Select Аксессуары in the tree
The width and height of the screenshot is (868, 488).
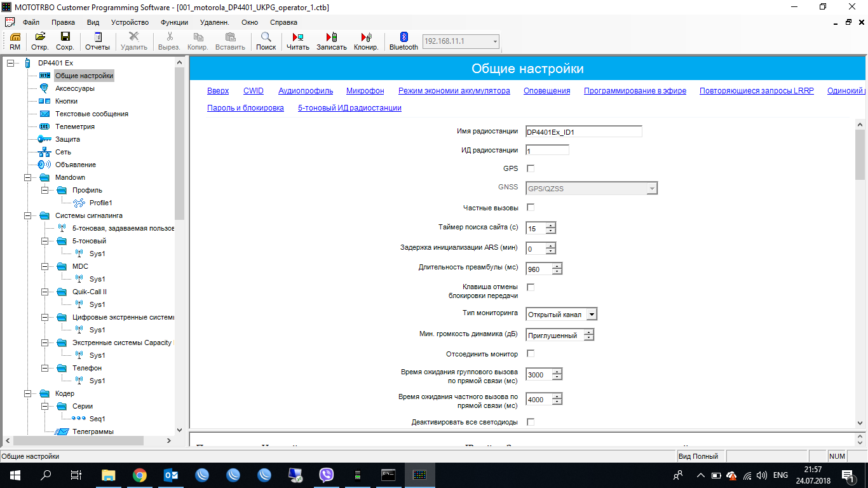click(74, 88)
